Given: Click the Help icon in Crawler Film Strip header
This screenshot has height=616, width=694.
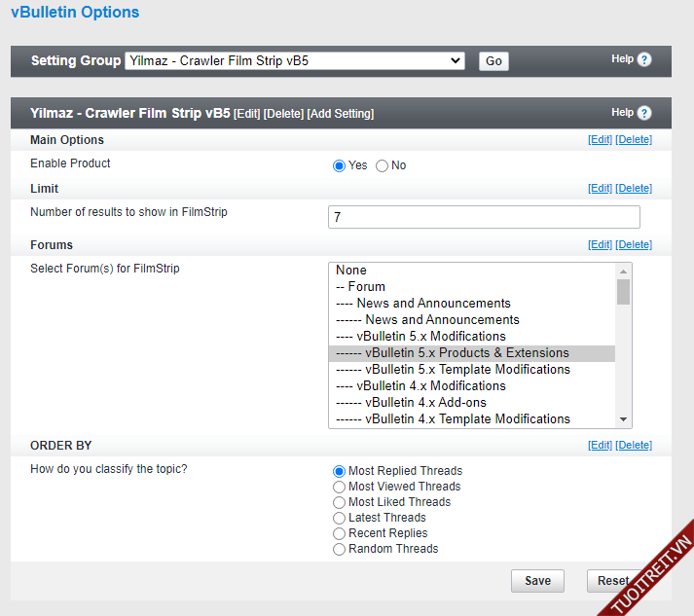Looking at the screenshot, I should pyautogui.click(x=644, y=113).
